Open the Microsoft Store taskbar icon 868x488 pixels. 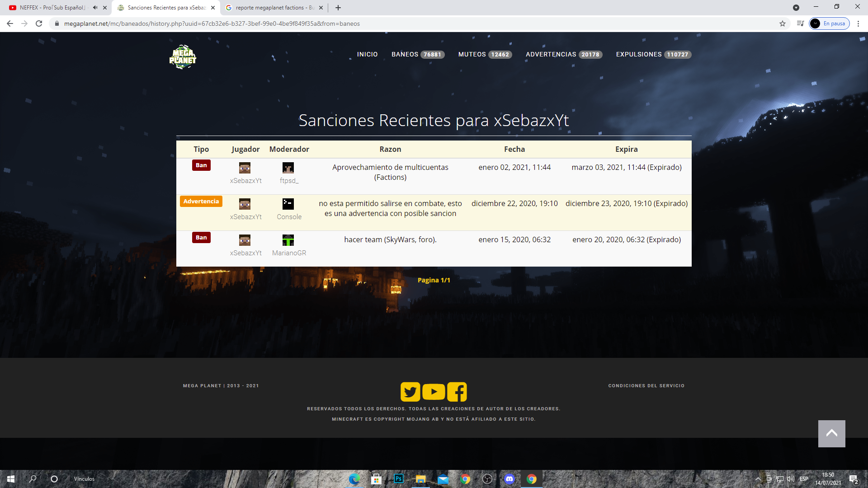click(376, 479)
